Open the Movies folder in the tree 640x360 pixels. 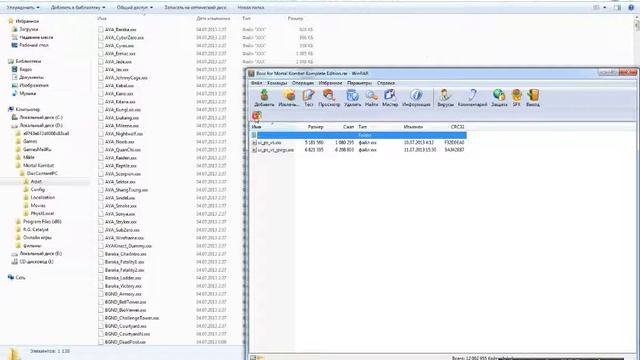click(38, 205)
